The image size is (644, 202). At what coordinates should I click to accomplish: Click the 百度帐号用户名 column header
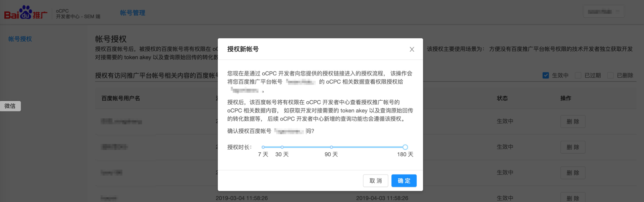[x=121, y=98]
